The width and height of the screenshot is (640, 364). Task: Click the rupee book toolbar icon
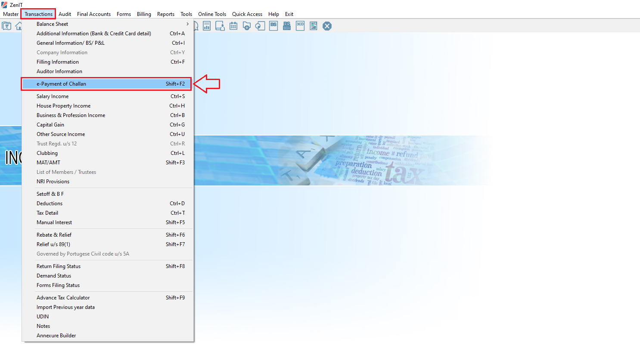(6, 26)
